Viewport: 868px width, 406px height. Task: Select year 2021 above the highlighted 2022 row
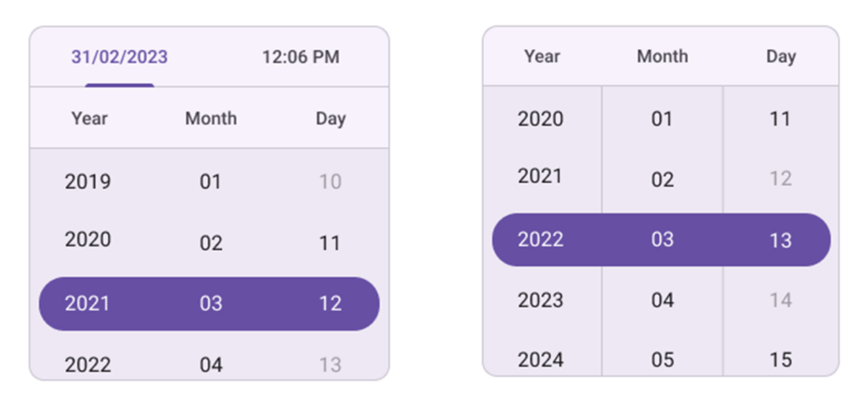541,177
